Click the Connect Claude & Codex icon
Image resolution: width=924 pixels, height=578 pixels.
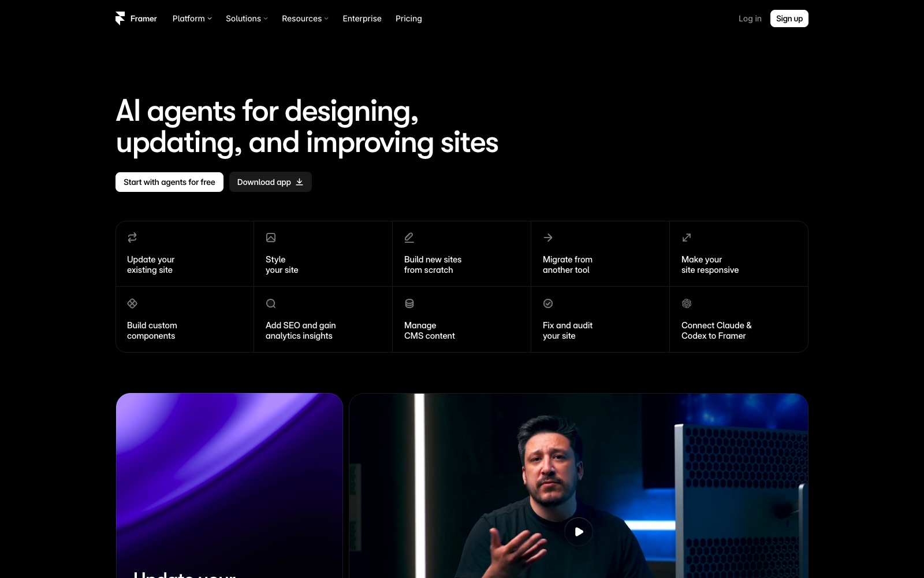pyautogui.click(x=687, y=303)
